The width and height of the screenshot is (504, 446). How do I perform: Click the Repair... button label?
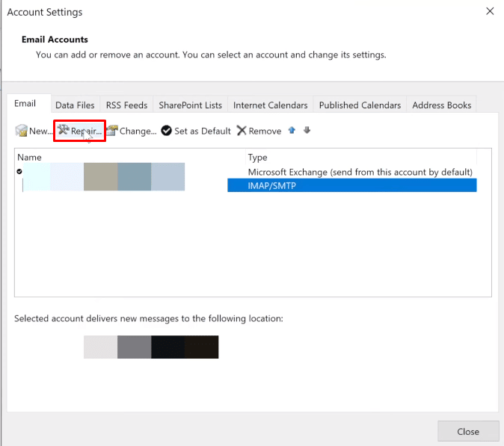[86, 131]
